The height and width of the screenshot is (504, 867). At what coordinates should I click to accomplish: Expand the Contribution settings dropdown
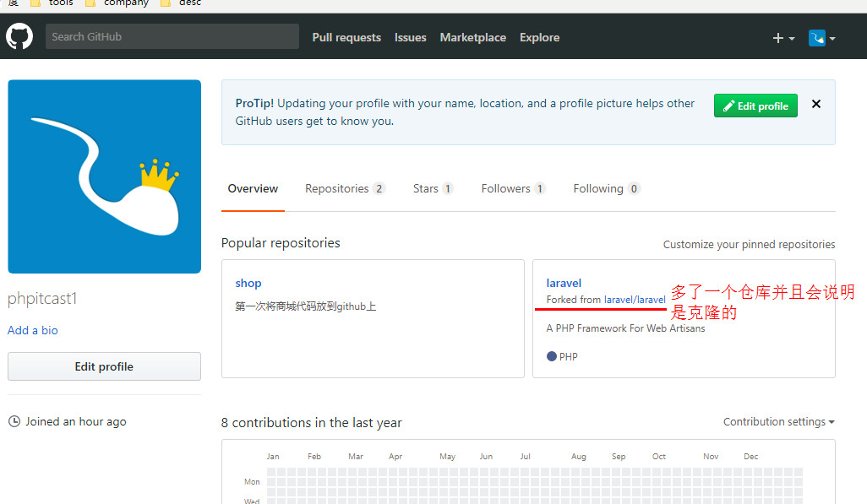(778, 421)
